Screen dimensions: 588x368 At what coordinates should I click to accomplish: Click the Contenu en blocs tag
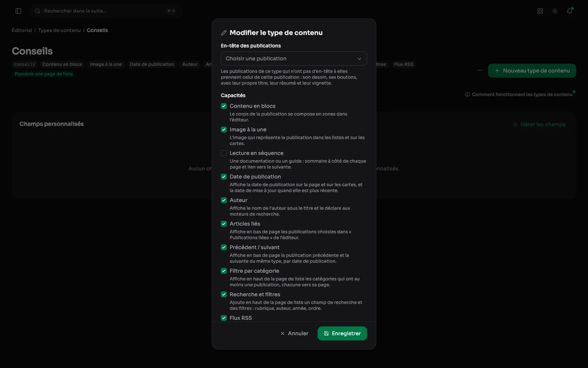(x=62, y=64)
